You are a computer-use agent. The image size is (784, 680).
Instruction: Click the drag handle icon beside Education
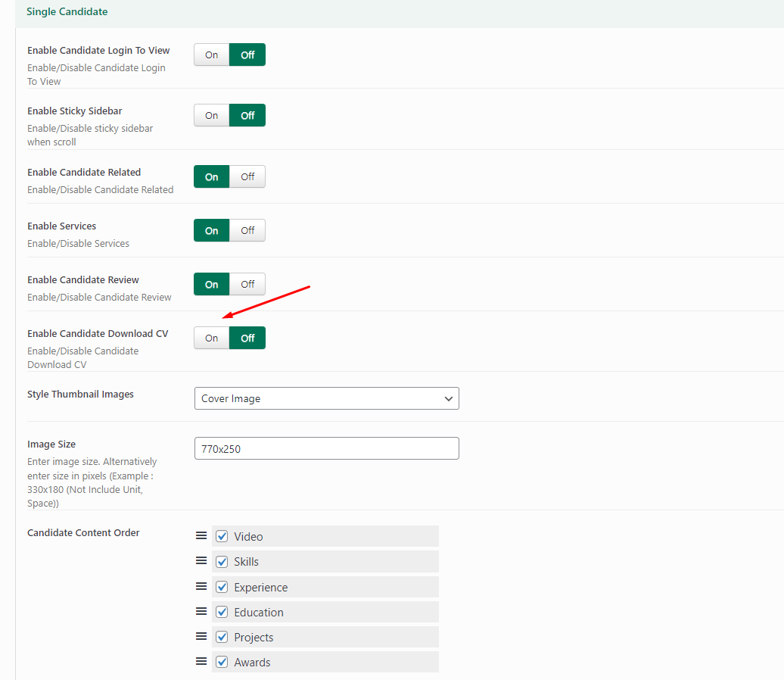[x=201, y=611]
